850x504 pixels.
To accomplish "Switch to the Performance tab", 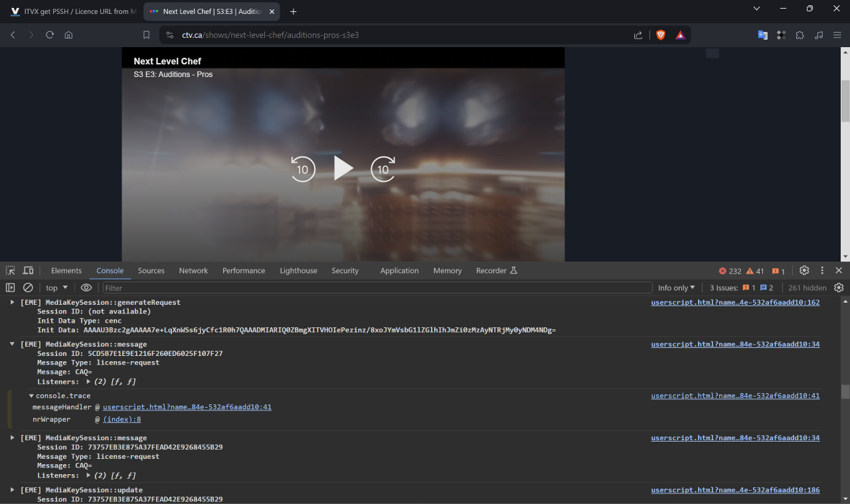I will 244,270.
